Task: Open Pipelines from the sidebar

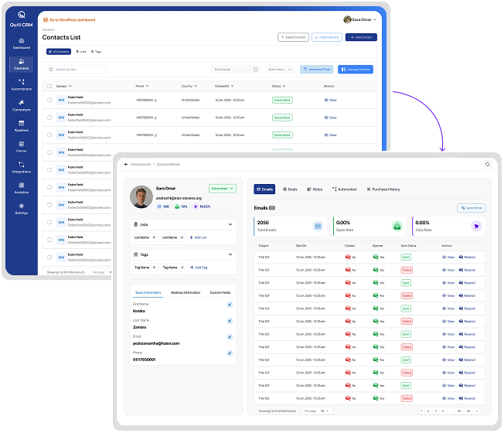Action: point(21,124)
